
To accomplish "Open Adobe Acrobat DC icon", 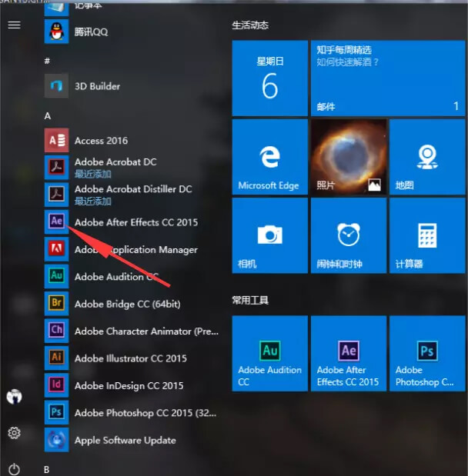I will click(56, 168).
